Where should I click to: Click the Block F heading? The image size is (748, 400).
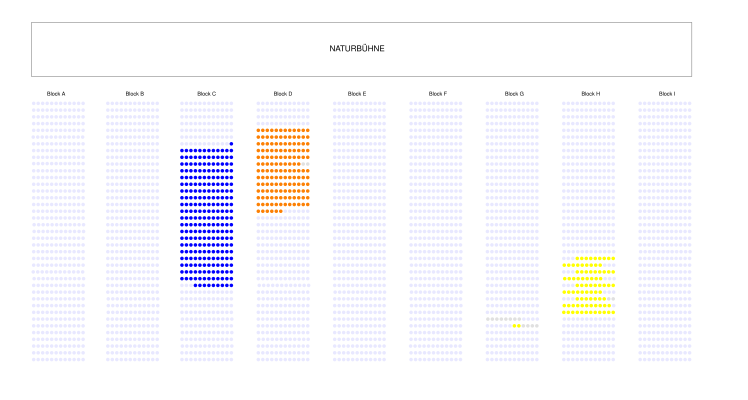(437, 94)
